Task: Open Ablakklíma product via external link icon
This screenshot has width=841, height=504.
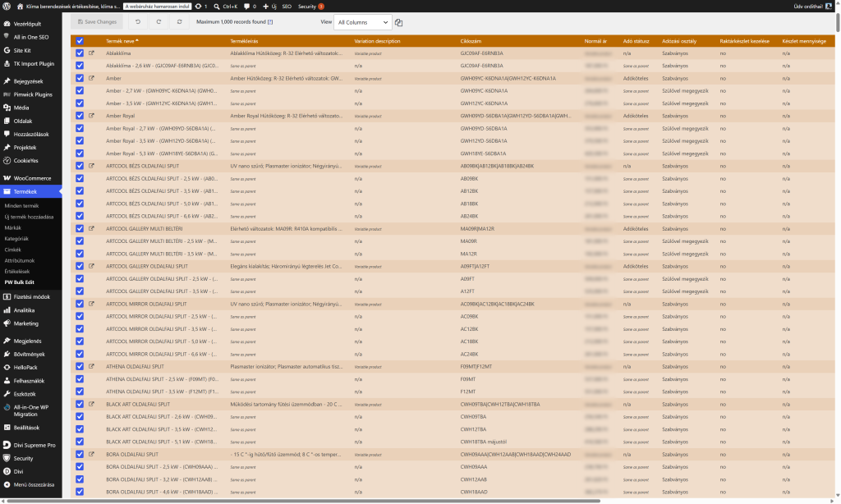Action: (x=91, y=53)
